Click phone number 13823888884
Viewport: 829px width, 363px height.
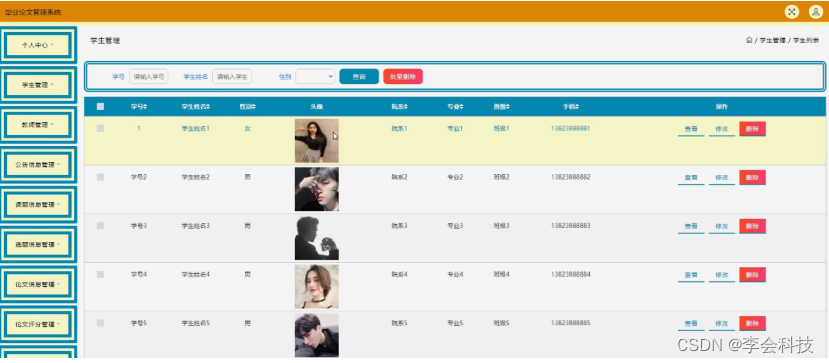tap(570, 274)
